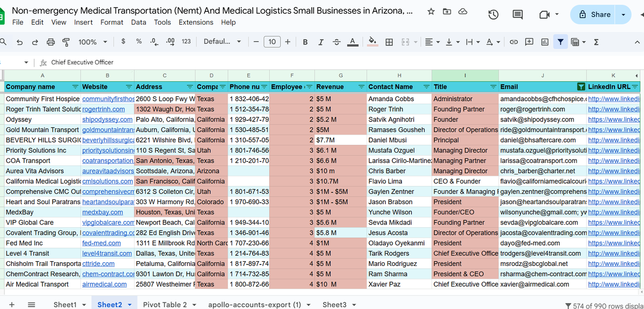Open version history clock icon
644x309 pixels.
494,15
